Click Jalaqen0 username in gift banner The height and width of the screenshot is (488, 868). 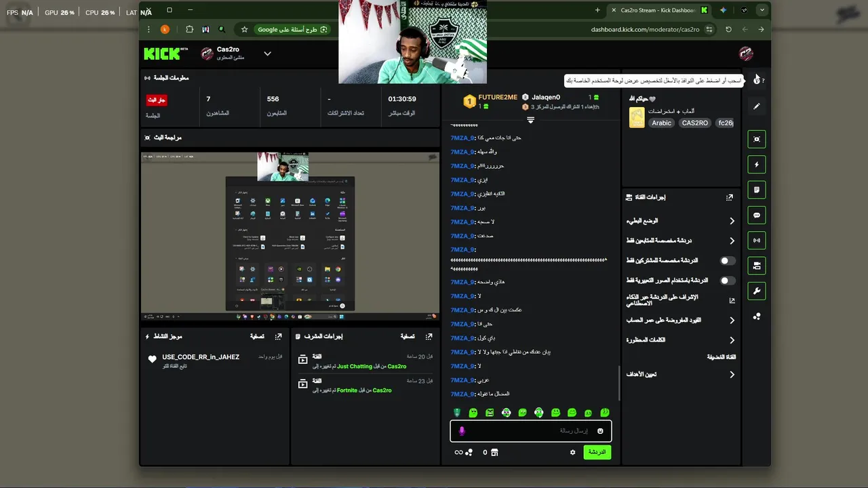click(546, 98)
